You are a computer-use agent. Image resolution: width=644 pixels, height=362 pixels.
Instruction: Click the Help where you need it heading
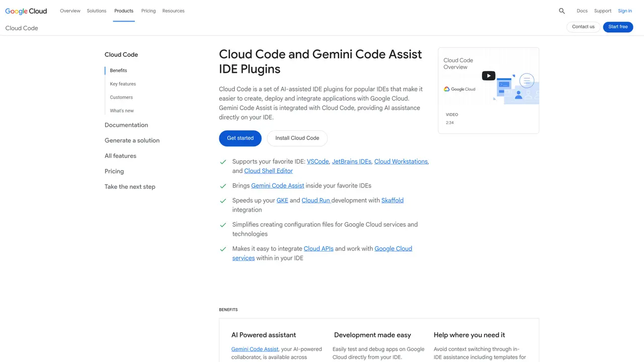click(469, 335)
